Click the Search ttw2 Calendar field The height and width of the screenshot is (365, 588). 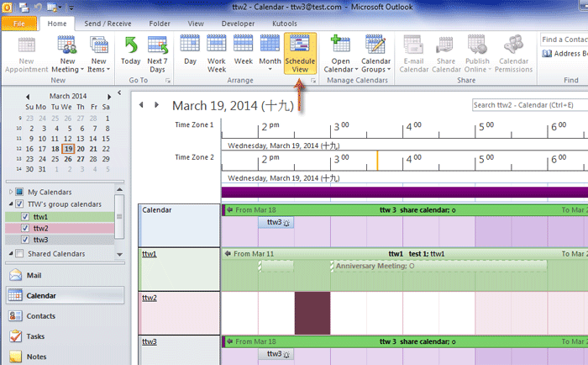[x=525, y=105]
